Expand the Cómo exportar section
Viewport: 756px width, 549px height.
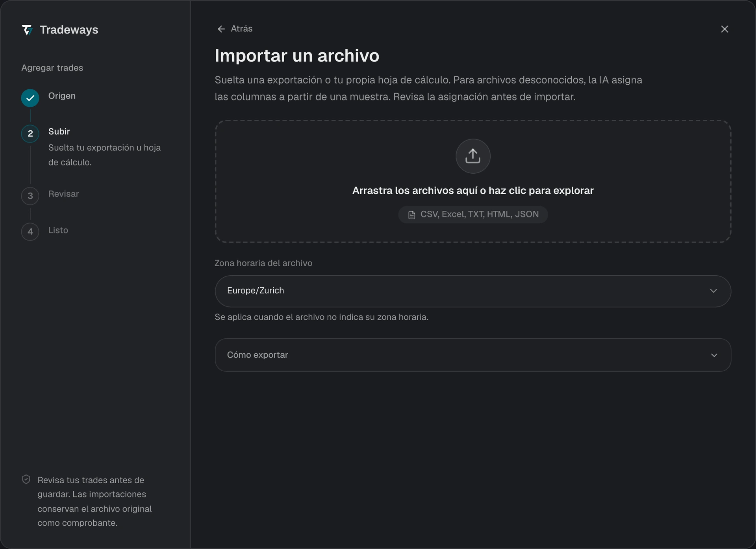pos(473,355)
